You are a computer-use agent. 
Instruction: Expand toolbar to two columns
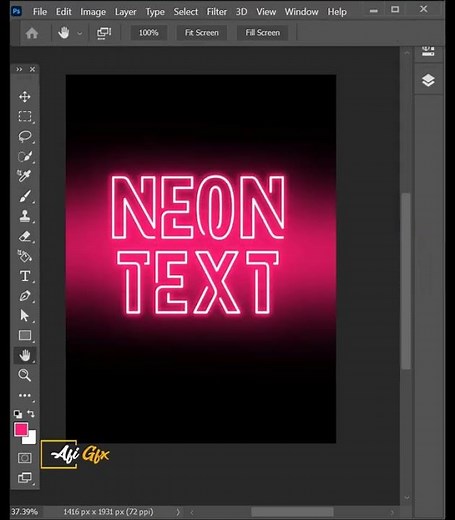click(x=19, y=69)
